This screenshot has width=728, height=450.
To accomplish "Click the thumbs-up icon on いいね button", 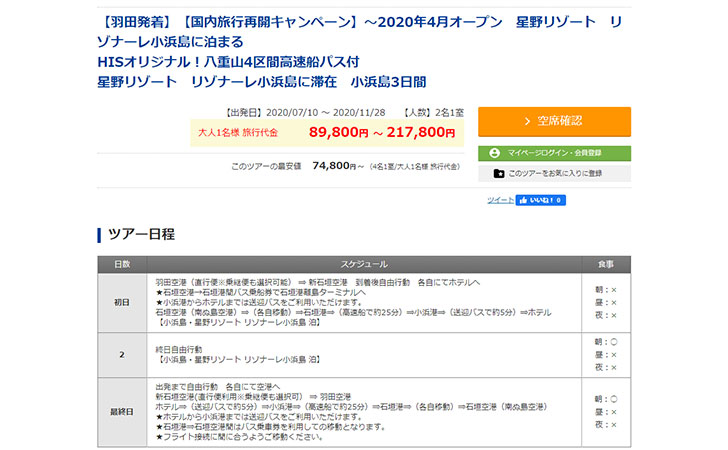I will pyautogui.click(x=523, y=200).
